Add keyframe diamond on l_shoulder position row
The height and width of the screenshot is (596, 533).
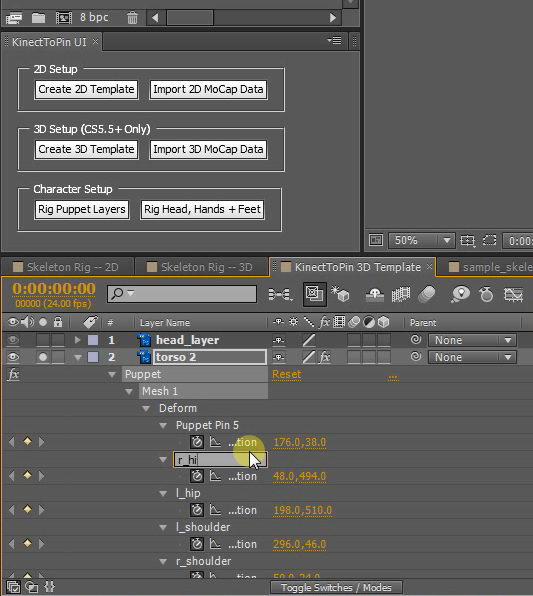tap(27, 543)
